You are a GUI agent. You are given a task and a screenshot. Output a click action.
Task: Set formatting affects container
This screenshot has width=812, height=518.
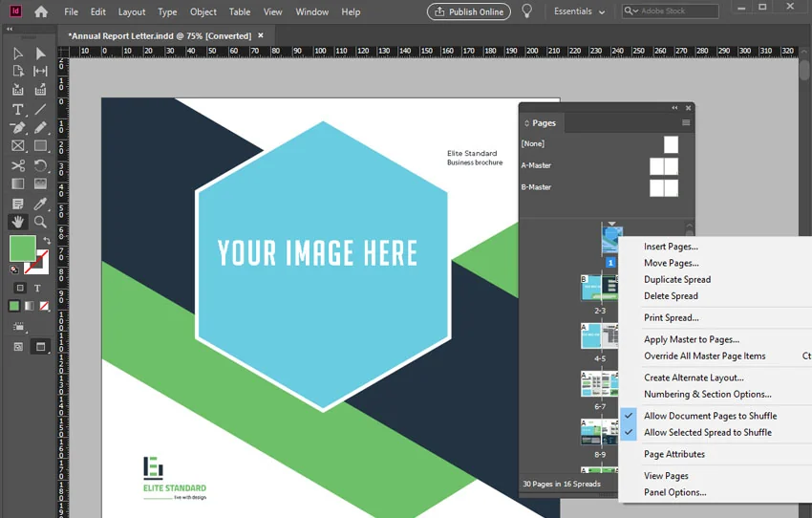20,288
